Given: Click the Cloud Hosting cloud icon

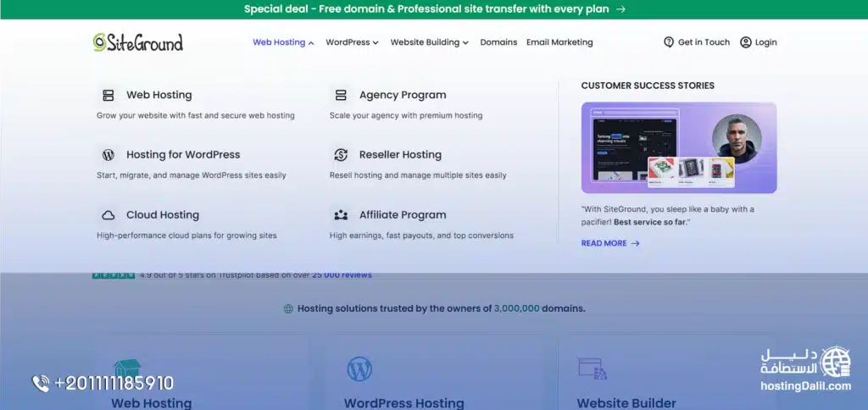Looking at the screenshot, I should (108, 215).
